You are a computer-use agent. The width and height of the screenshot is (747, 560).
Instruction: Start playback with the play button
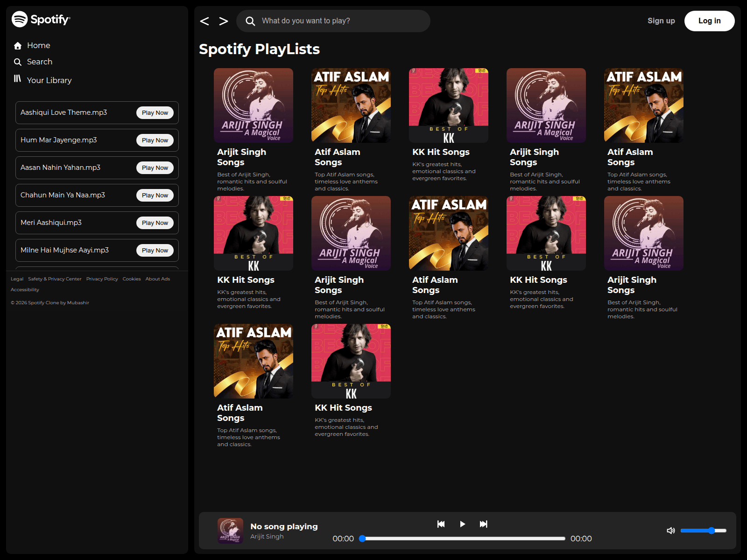462,524
